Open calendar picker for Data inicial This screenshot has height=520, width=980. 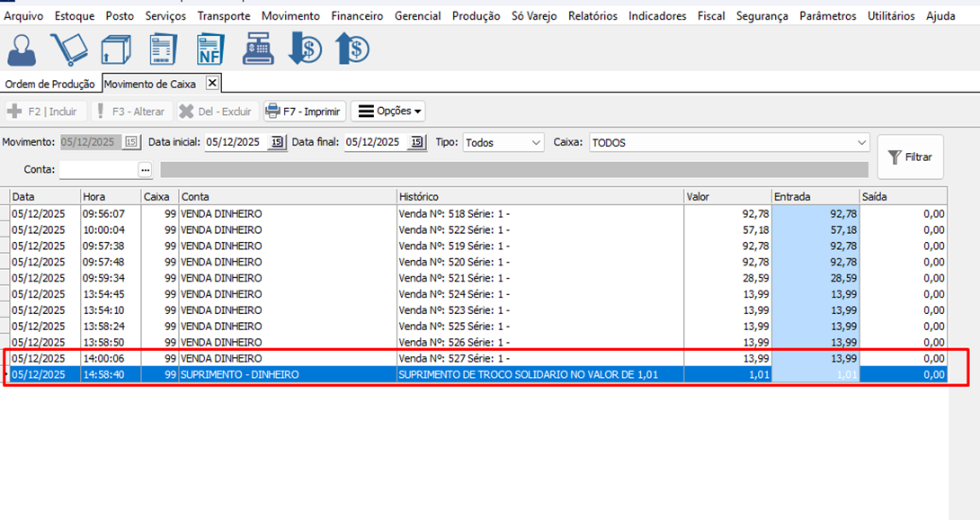click(277, 142)
